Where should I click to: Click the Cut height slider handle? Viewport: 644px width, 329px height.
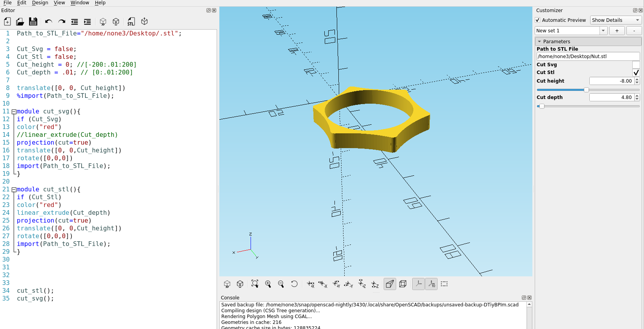(586, 90)
